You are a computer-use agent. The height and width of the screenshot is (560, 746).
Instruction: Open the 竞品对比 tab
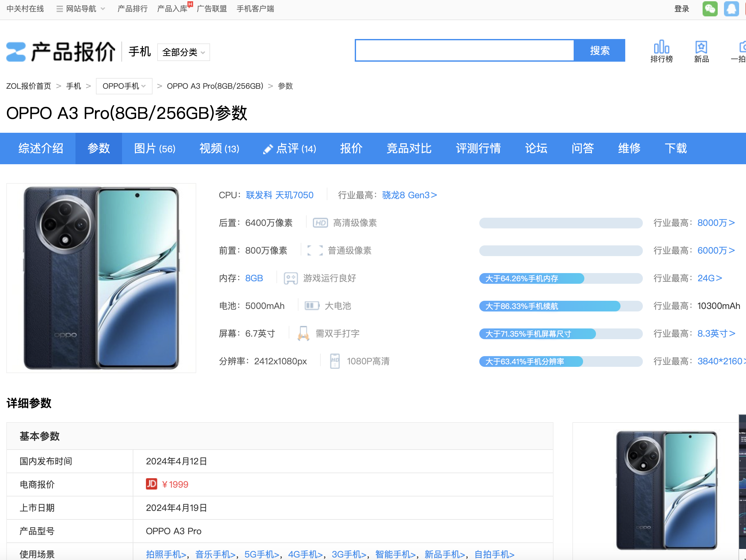click(x=409, y=148)
